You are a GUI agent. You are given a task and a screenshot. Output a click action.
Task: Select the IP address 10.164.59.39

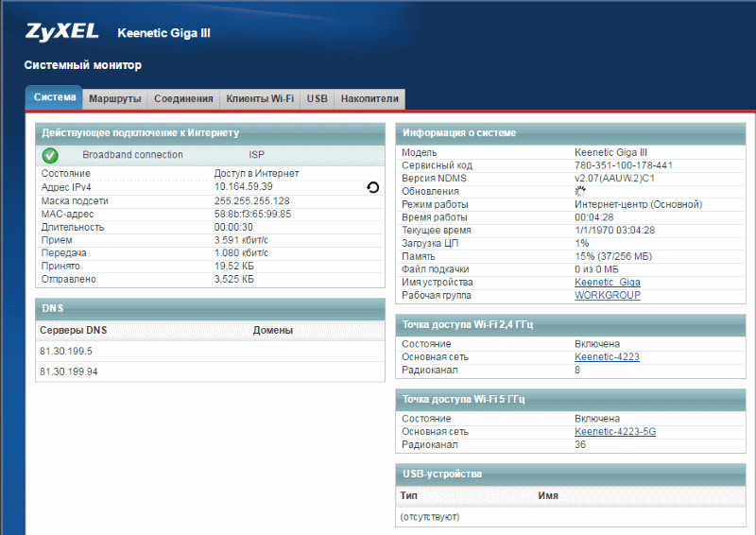coord(244,187)
